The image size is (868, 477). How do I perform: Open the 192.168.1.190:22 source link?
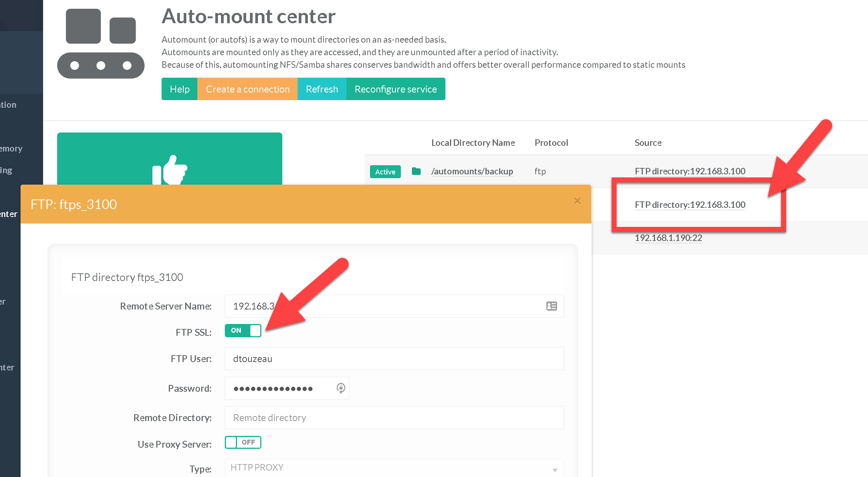(x=668, y=238)
